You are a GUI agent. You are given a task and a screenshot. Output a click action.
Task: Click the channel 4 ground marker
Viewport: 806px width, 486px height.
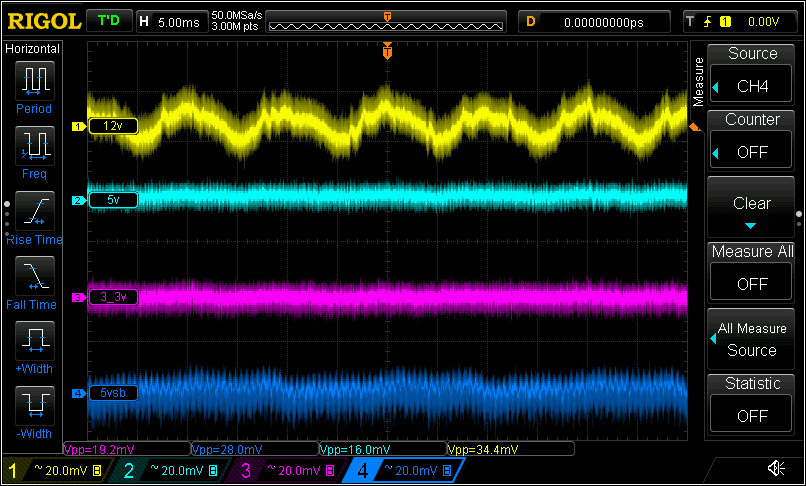click(79, 393)
